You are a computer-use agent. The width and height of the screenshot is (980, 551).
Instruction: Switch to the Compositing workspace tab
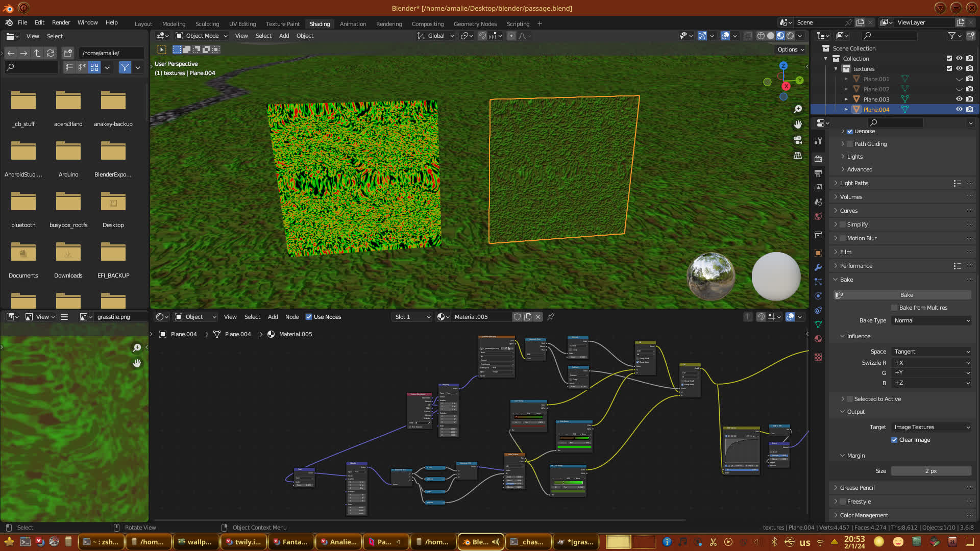coord(427,24)
